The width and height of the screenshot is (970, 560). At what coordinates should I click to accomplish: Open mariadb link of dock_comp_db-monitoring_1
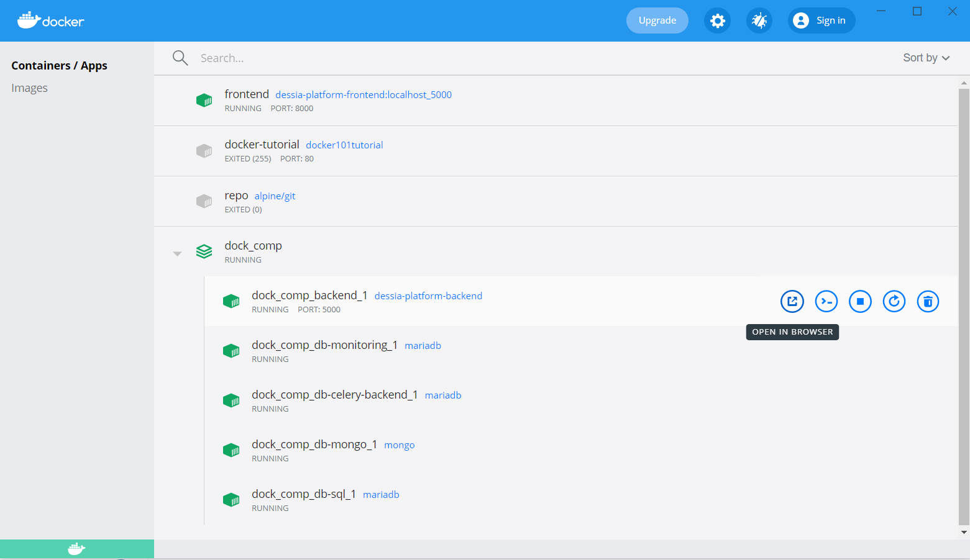point(423,346)
